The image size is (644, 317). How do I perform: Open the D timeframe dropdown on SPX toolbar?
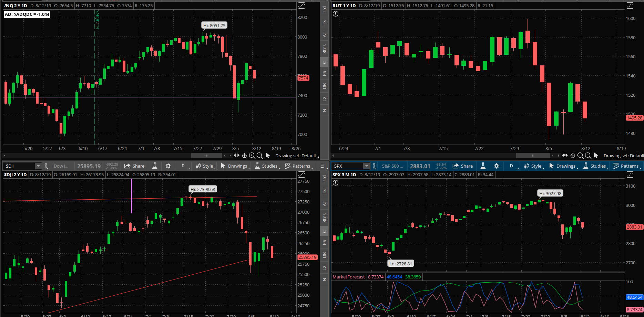[x=512, y=166]
